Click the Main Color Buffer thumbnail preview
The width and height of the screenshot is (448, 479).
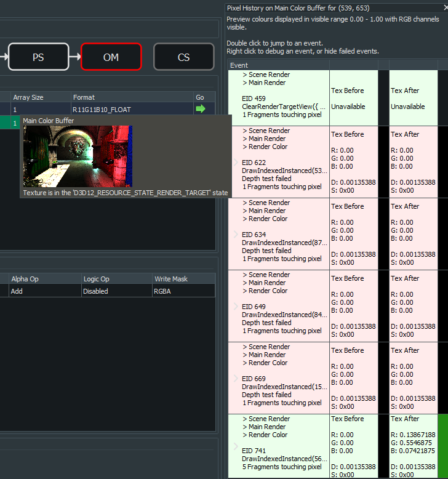78,156
